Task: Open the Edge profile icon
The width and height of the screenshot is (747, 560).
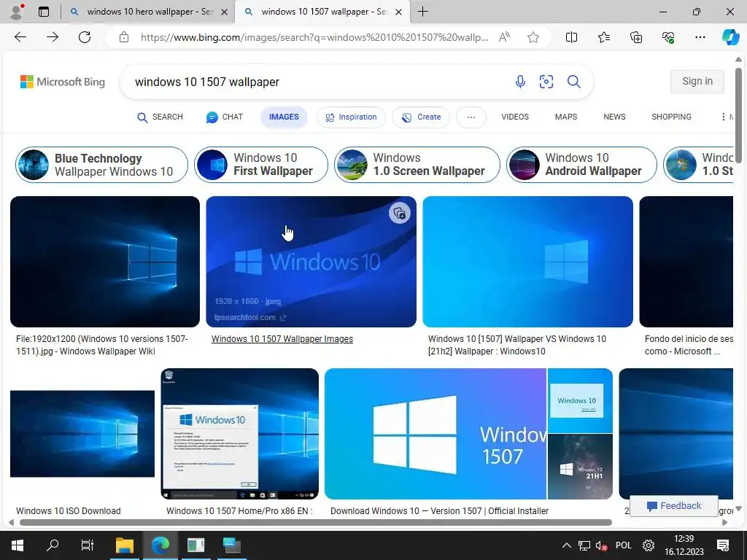Action: [x=17, y=12]
